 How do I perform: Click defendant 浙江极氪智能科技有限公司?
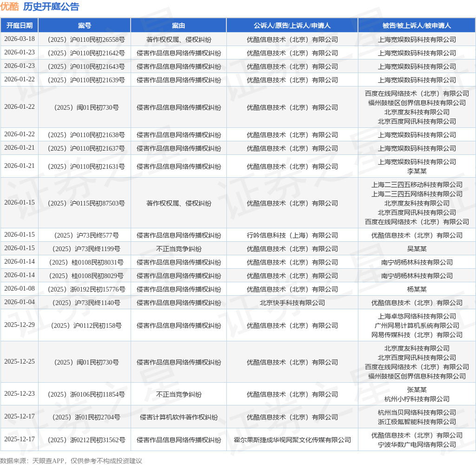pyautogui.click(x=417, y=422)
